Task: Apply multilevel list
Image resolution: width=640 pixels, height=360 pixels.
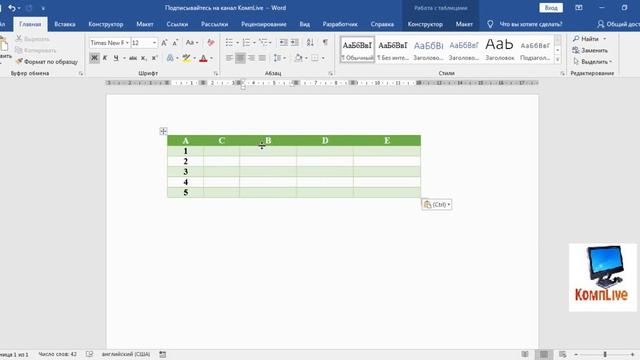Action: (263, 42)
